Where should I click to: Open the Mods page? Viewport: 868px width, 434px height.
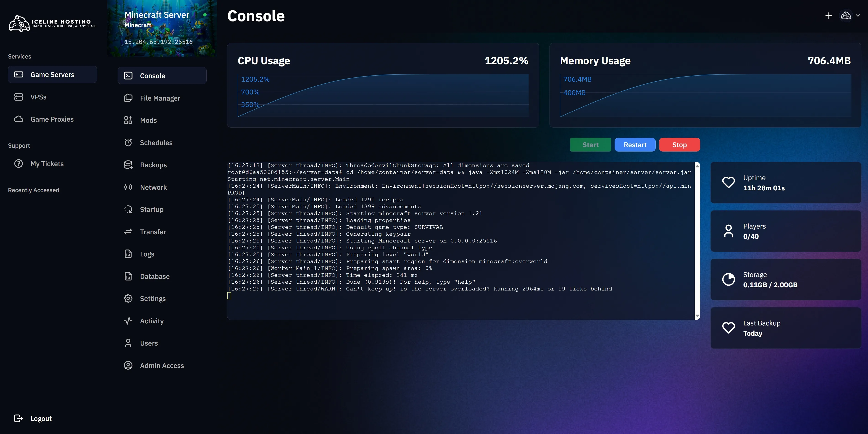[162, 120]
